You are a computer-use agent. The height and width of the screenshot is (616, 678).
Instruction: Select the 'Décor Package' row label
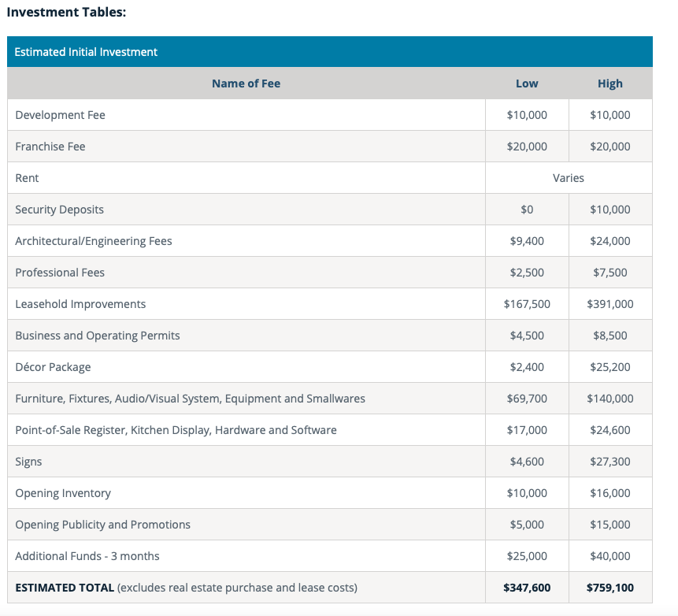[x=53, y=367]
